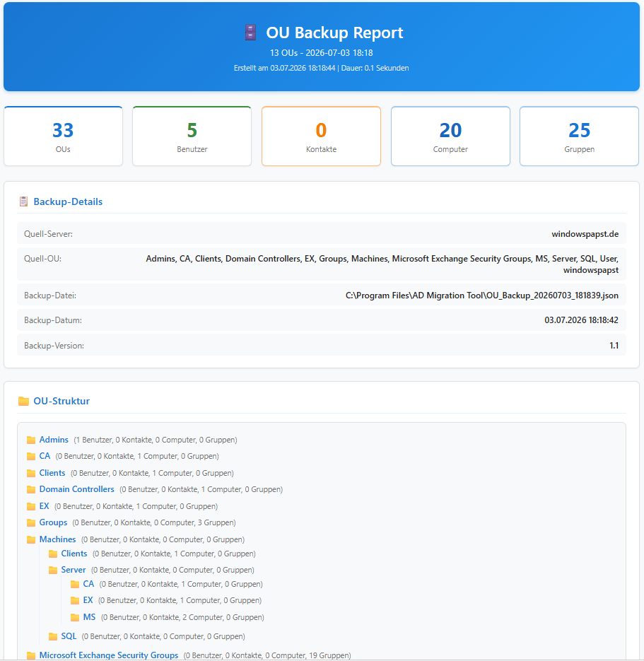
Task: Click the server icon beside OU Backup Report
Action: [x=250, y=33]
